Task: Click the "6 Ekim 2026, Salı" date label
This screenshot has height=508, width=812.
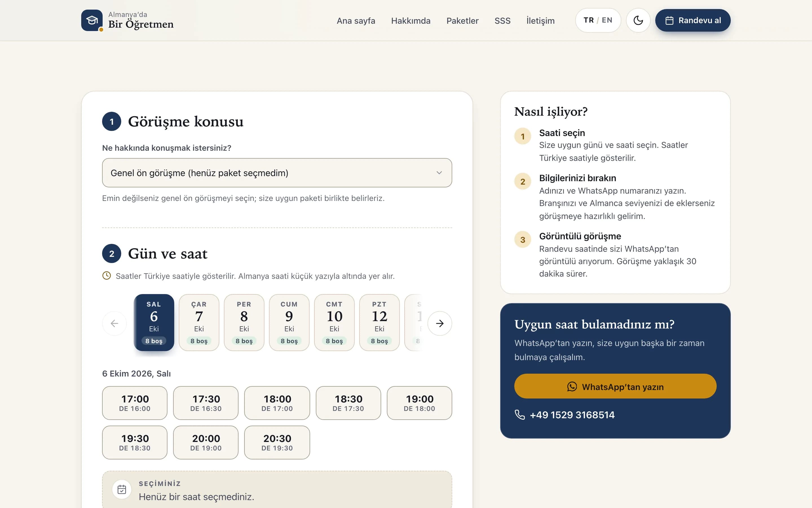Action: pos(136,374)
